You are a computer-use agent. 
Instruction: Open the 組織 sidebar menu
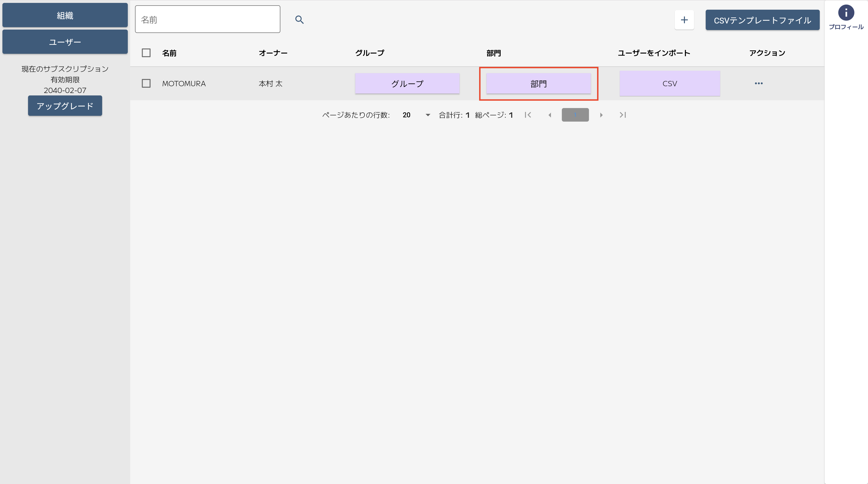tap(65, 15)
